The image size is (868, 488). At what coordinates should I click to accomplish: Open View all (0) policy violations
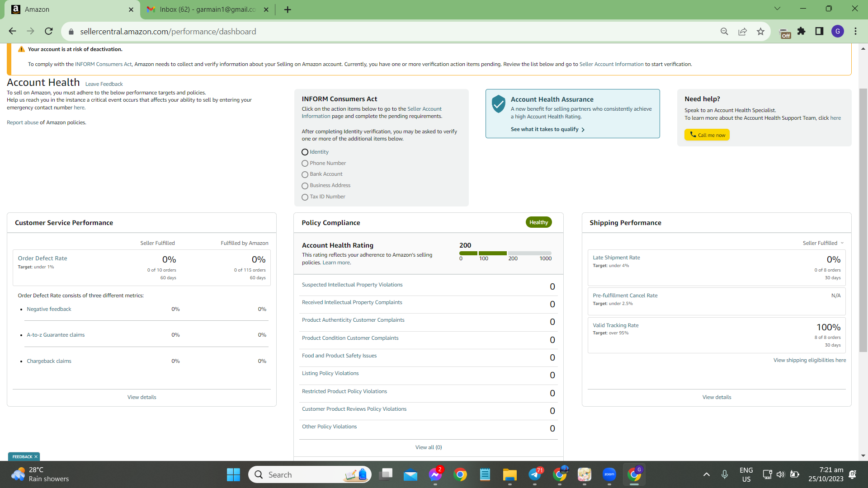point(429,447)
